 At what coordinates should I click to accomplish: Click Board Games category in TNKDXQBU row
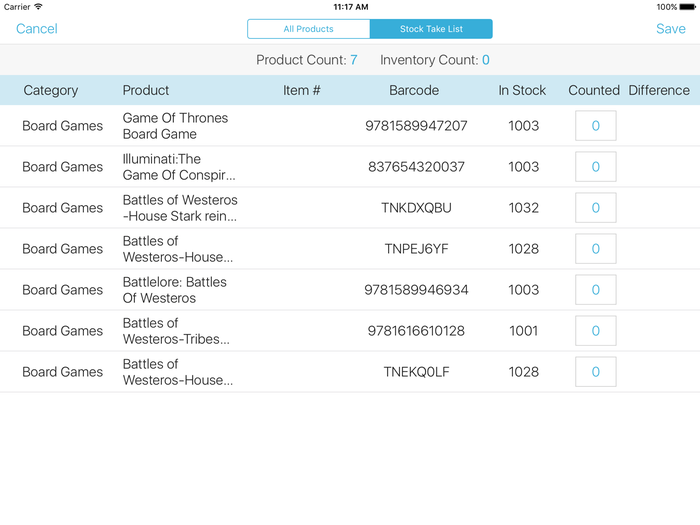62,208
